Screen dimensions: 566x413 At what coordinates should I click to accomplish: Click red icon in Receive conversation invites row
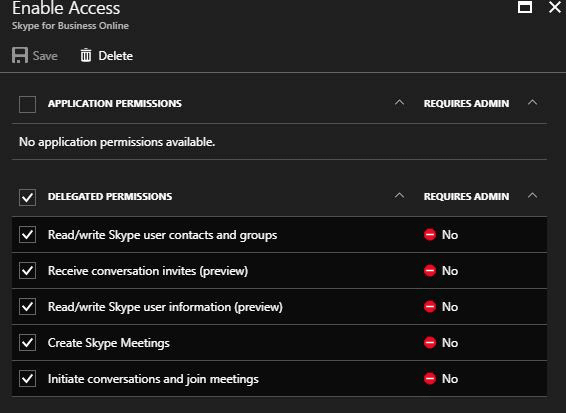(430, 271)
